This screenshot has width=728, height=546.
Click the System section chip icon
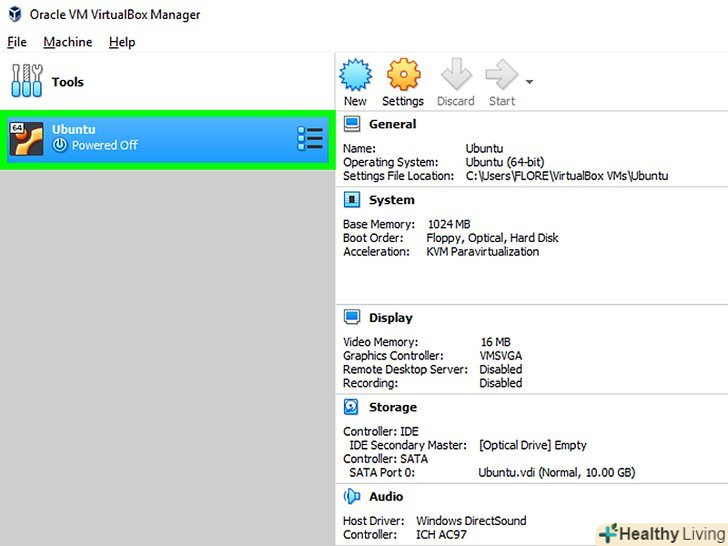pyautogui.click(x=352, y=200)
